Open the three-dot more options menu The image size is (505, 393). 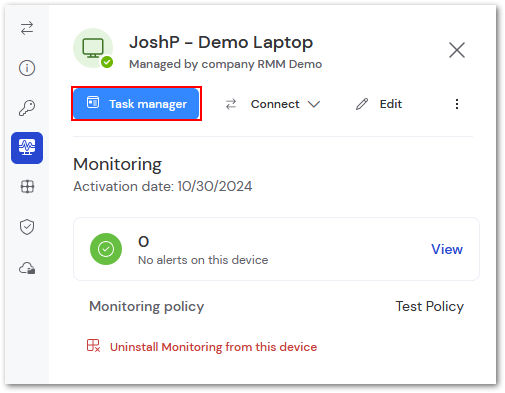(457, 104)
